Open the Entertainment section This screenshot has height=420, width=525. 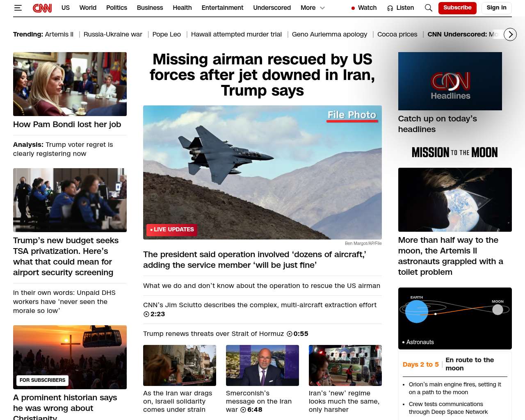tap(222, 8)
